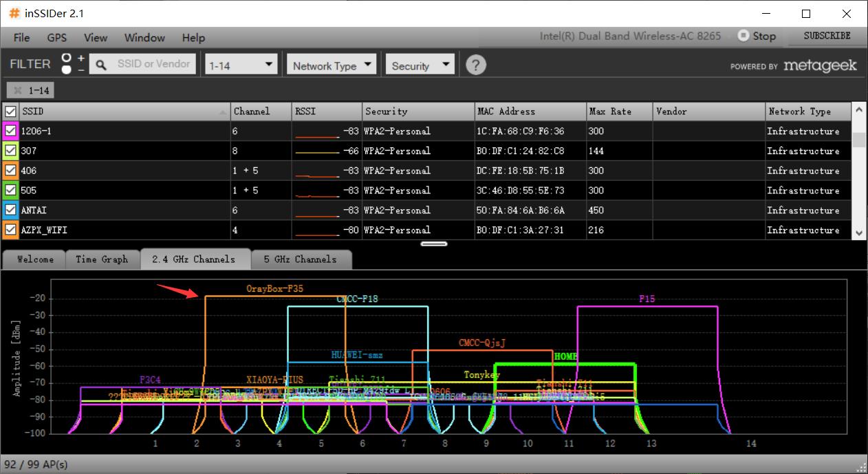This screenshot has height=474, width=868.
Task: Click in the SSID or Vendor field
Action: [153, 64]
